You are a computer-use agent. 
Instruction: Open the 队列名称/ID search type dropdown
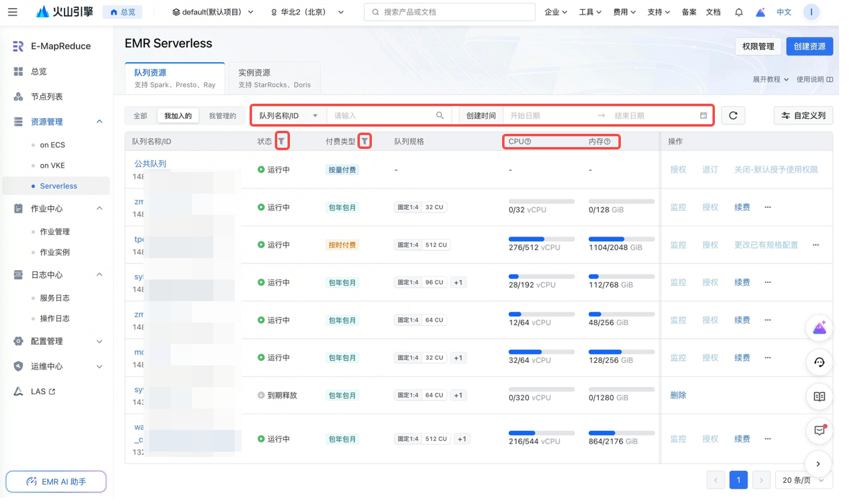[x=289, y=116]
